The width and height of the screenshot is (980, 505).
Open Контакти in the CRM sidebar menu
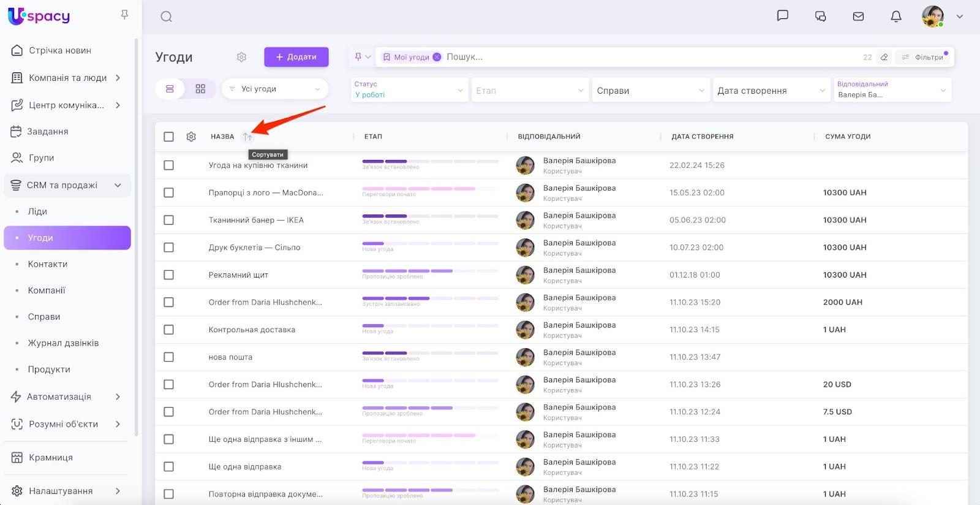[48, 264]
